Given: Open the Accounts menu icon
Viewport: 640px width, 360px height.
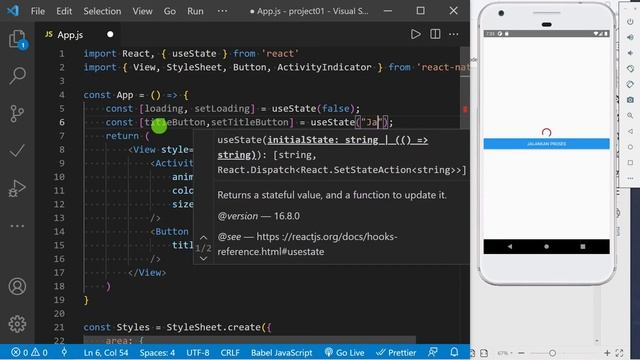Looking at the screenshot, I should point(17,287).
